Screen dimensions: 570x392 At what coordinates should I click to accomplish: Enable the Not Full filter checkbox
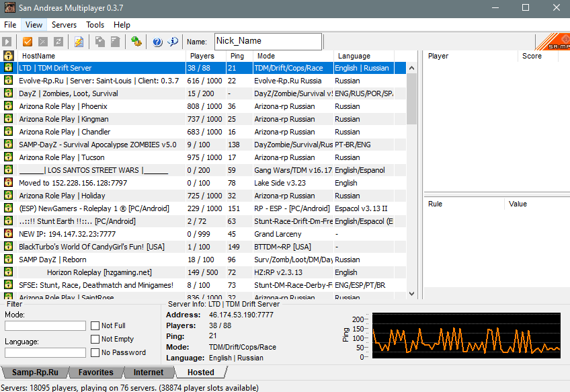[95, 325]
